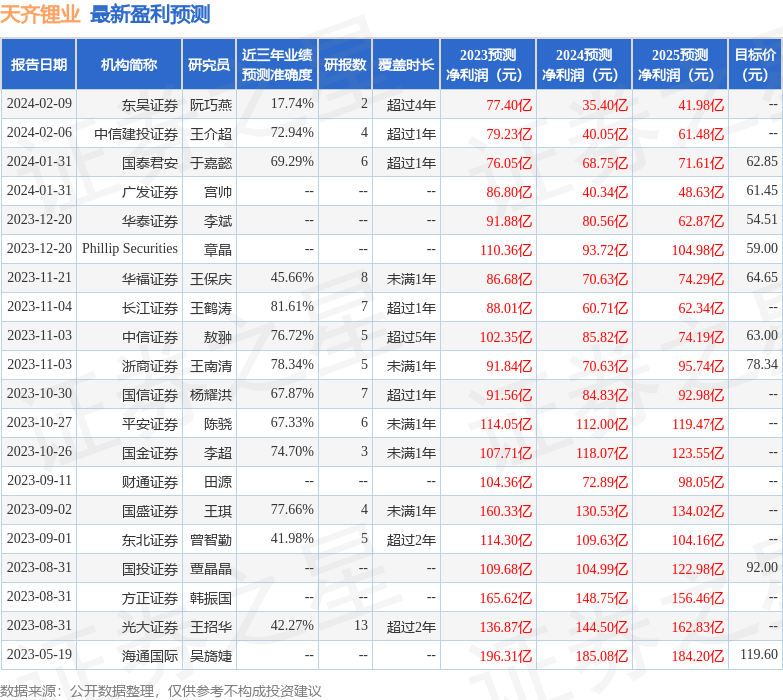Click the 覆盖时长 column header

406,64
